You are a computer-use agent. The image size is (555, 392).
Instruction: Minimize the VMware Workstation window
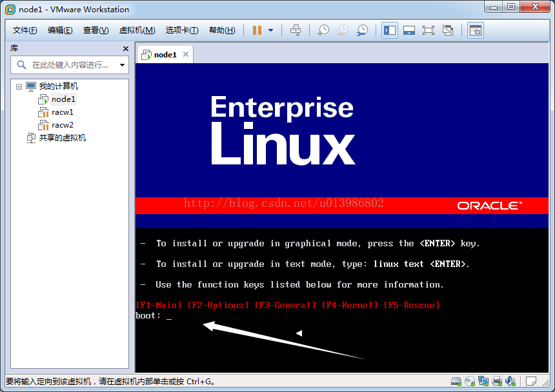(x=494, y=7)
